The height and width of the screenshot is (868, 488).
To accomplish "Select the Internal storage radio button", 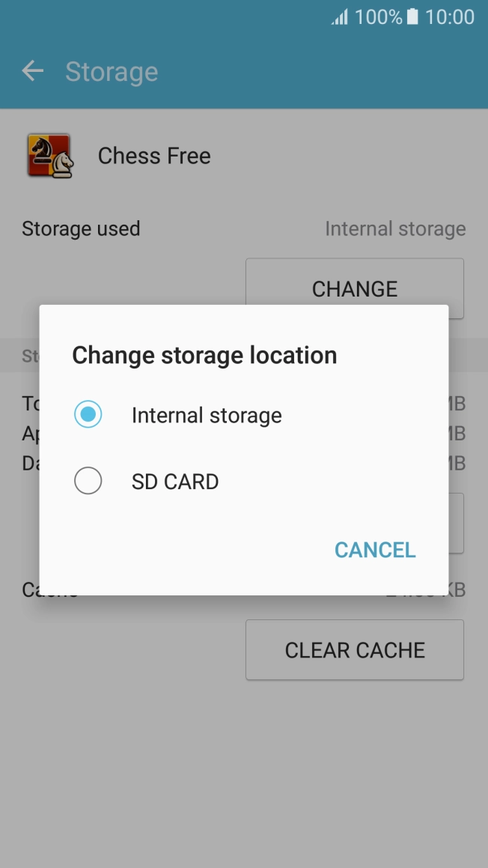I will pos(88,414).
